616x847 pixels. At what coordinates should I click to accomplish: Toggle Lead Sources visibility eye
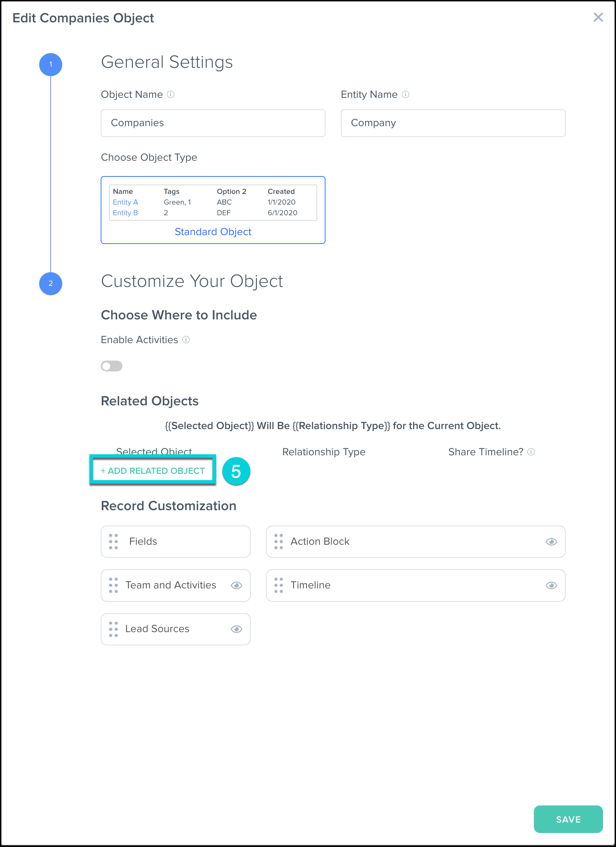pyautogui.click(x=236, y=629)
